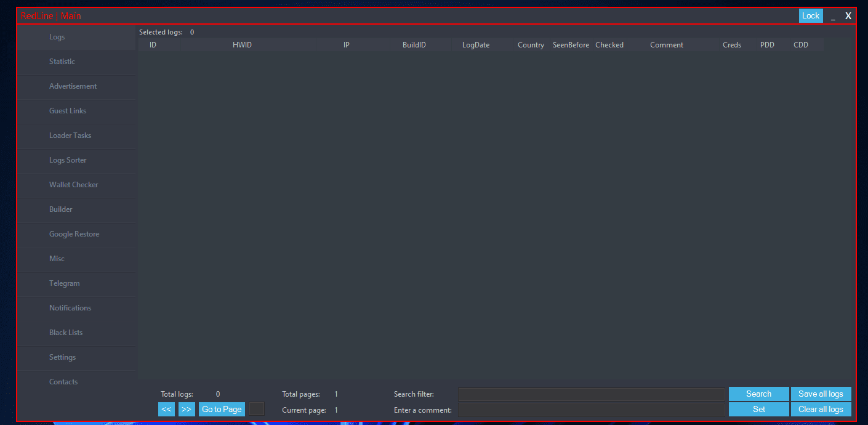Image resolution: width=868 pixels, height=425 pixels.
Task: Click the Go to Page button
Action: coord(222,409)
